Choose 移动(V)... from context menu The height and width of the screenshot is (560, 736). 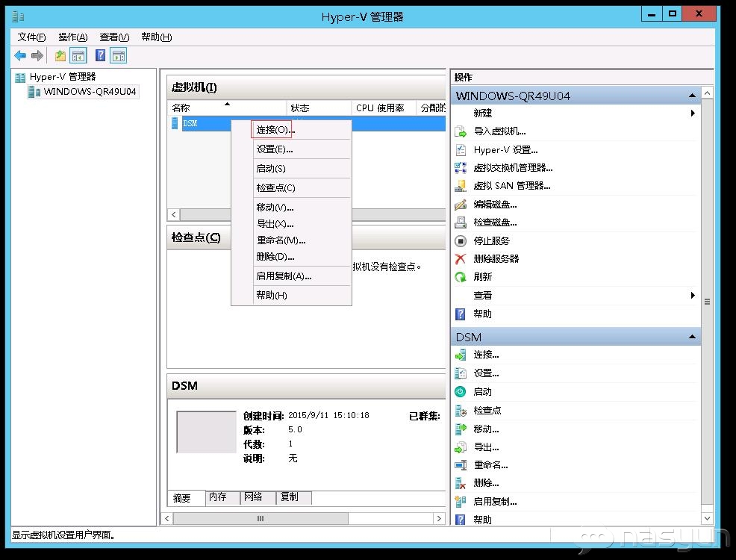point(292,207)
